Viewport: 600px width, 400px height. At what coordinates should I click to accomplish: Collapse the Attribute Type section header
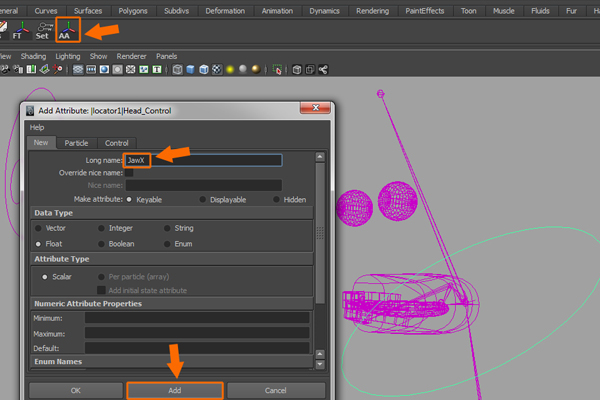(x=172, y=259)
